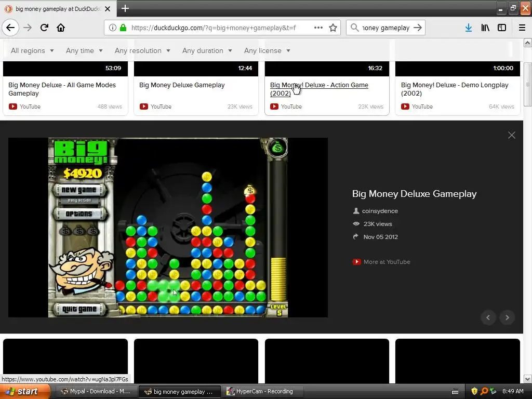Click the search bar magnifier icon
Viewport: 532px width, 399px height.
tap(354, 28)
